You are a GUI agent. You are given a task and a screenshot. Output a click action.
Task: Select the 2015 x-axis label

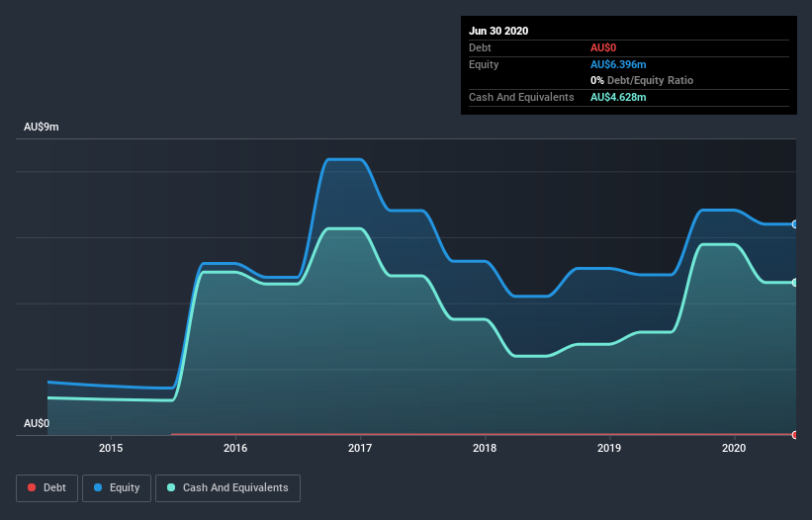coord(111,448)
